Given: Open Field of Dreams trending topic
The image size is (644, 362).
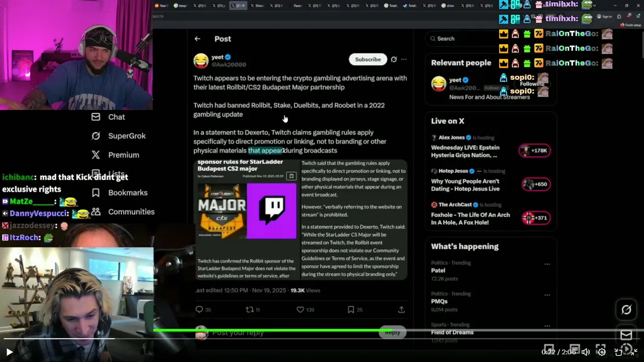Looking at the screenshot, I should pyautogui.click(x=452, y=332).
